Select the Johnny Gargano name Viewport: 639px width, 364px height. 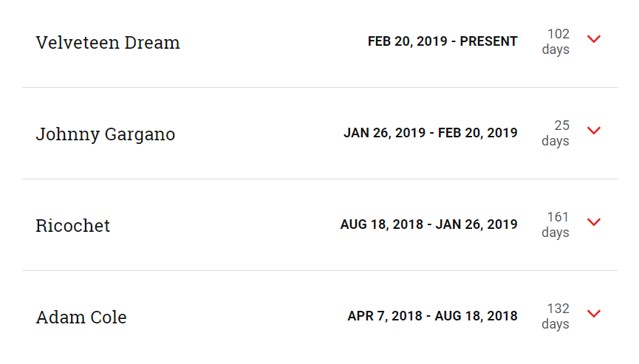click(106, 134)
